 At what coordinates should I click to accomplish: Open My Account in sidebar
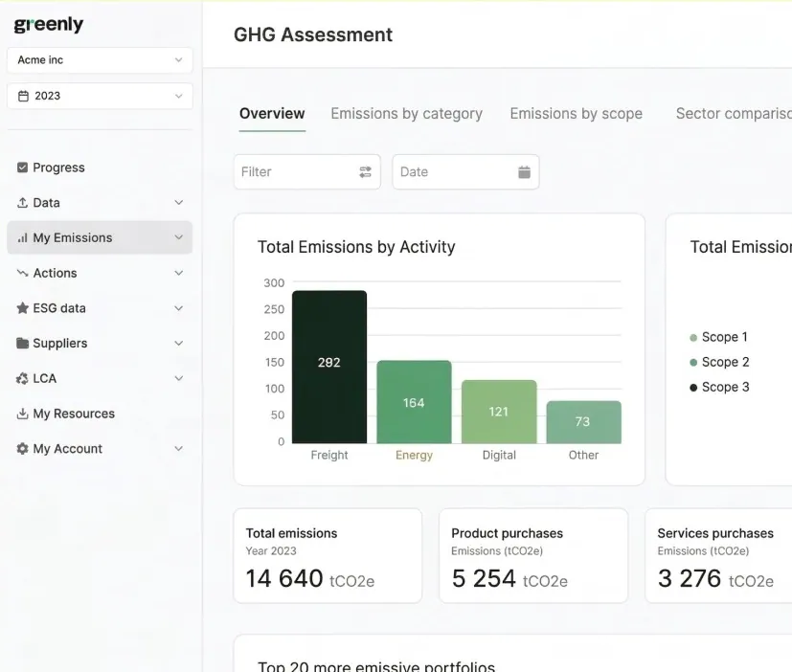(x=100, y=449)
